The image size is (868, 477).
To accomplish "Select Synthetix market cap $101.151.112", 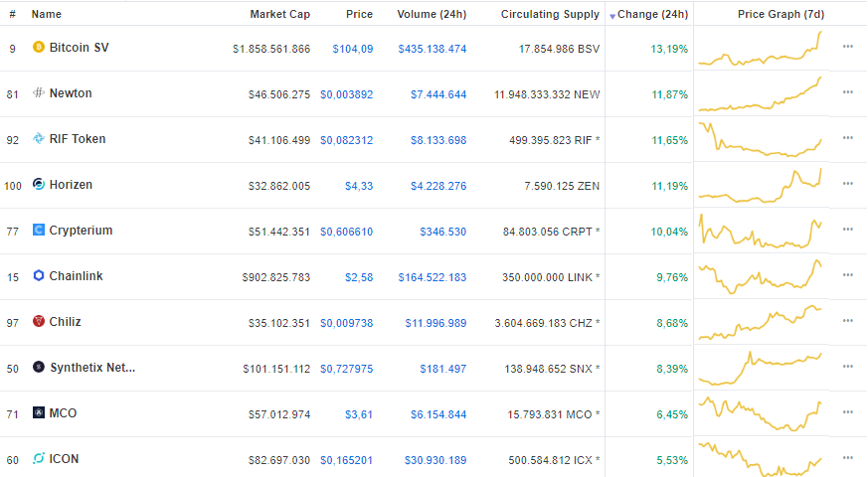I will tap(276, 369).
